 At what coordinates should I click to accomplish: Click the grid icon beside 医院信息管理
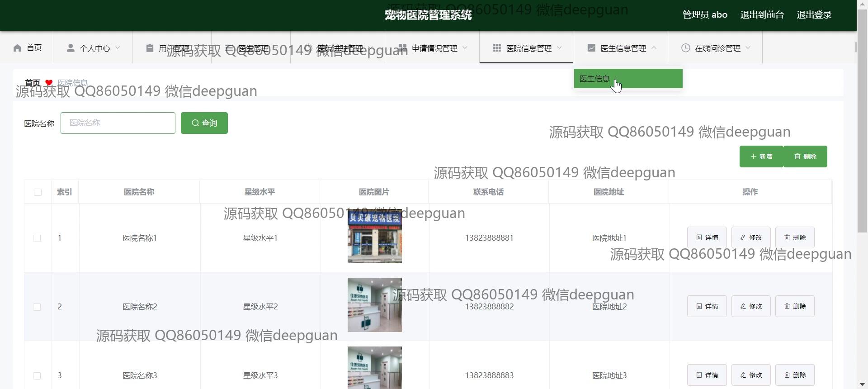[497, 48]
